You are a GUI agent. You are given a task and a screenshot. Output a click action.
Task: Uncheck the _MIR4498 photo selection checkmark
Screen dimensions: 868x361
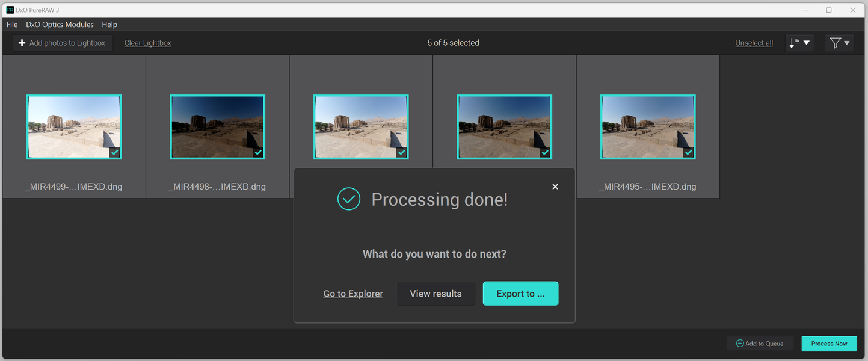[258, 153]
